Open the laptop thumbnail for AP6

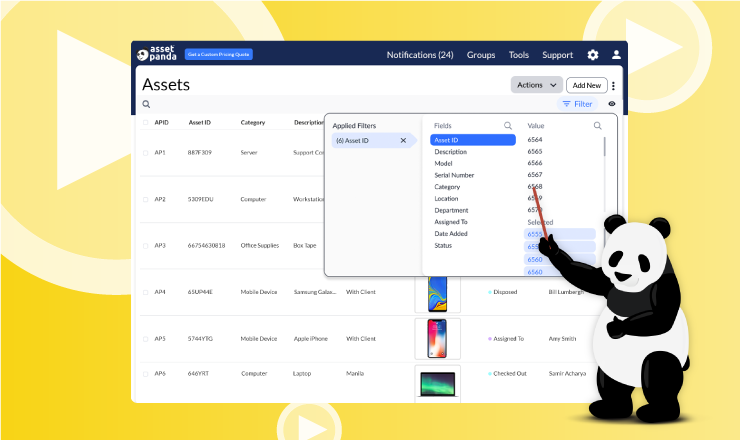point(437,384)
